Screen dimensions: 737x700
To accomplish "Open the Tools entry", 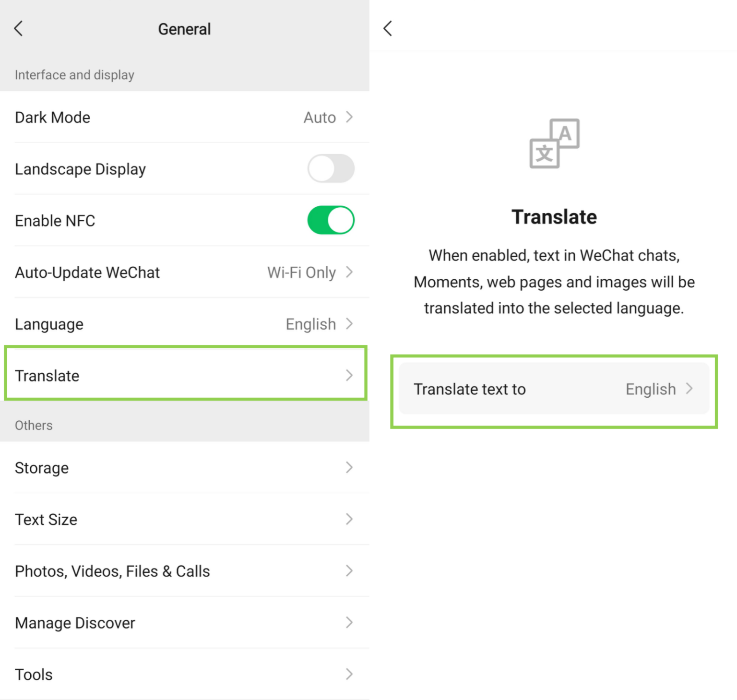I will (x=184, y=675).
